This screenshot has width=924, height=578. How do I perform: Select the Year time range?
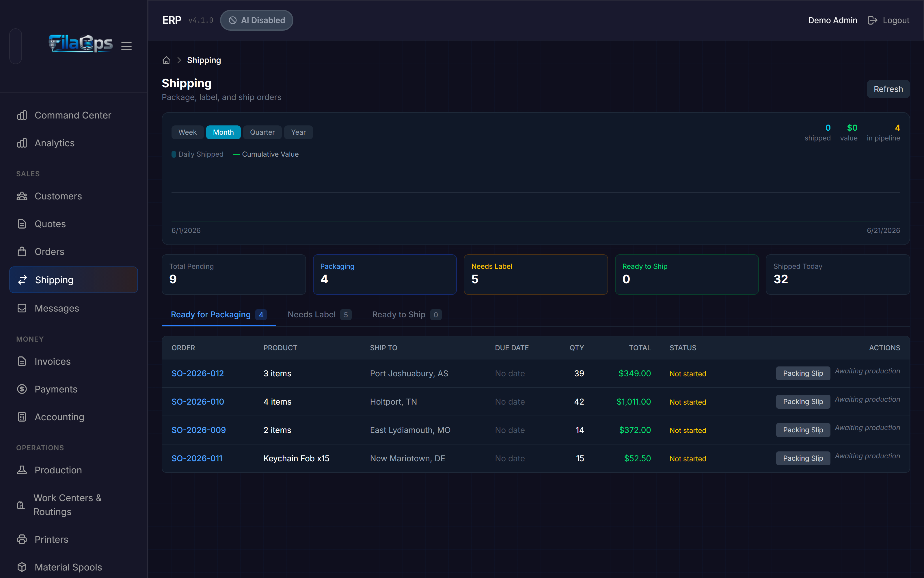pos(298,132)
